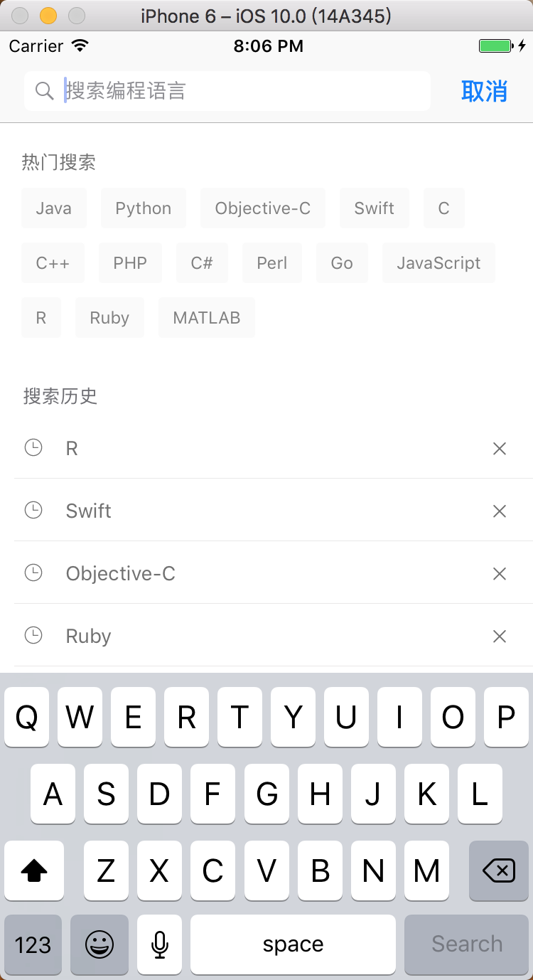
Task: Click the magnifier icon in search bar
Action: click(x=44, y=91)
